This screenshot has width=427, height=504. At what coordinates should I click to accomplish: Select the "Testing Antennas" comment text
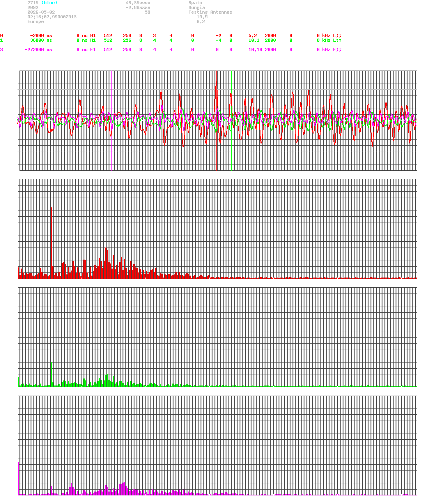(x=210, y=12)
